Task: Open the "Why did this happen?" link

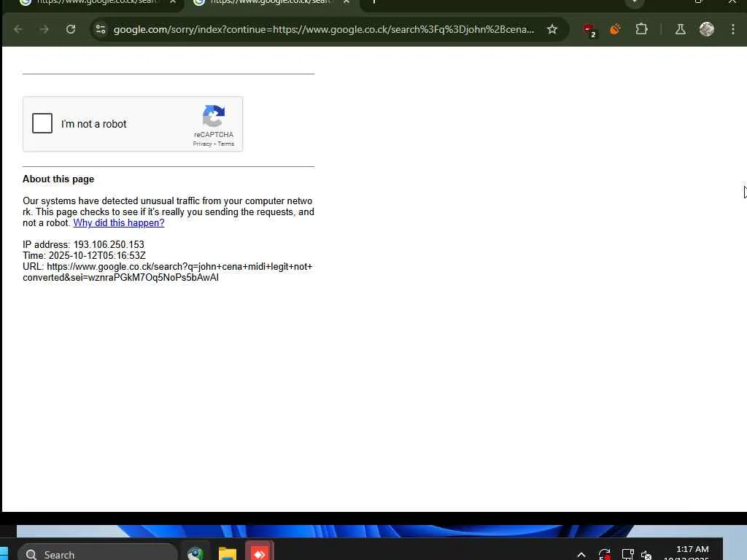Action: pyautogui.click(x=119, y=223)
